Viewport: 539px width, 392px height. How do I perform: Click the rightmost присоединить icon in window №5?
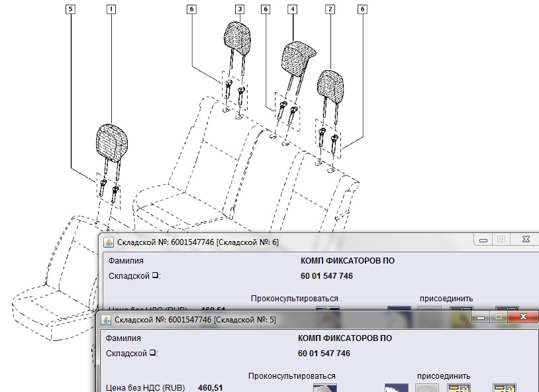(x=505, y=387)
